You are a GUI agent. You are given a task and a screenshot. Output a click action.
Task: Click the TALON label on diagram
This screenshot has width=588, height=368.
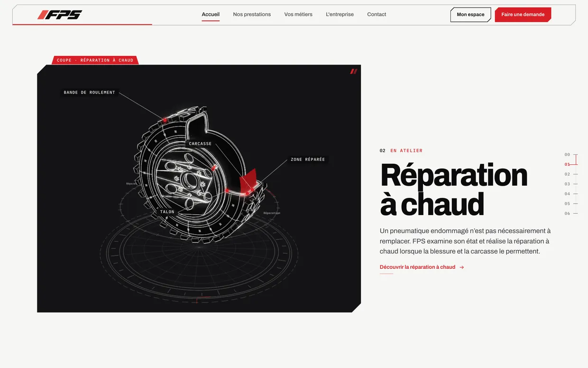167,212
